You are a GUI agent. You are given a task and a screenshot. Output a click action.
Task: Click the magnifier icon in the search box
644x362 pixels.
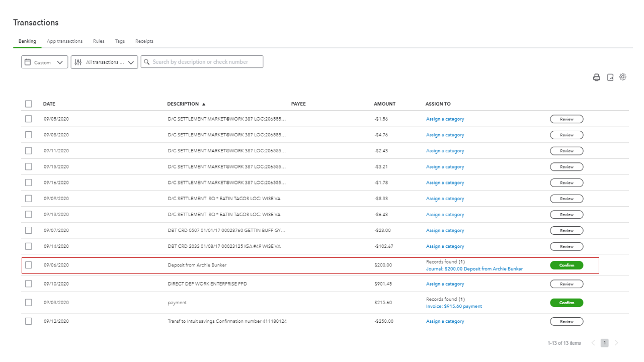coord(146,61)
